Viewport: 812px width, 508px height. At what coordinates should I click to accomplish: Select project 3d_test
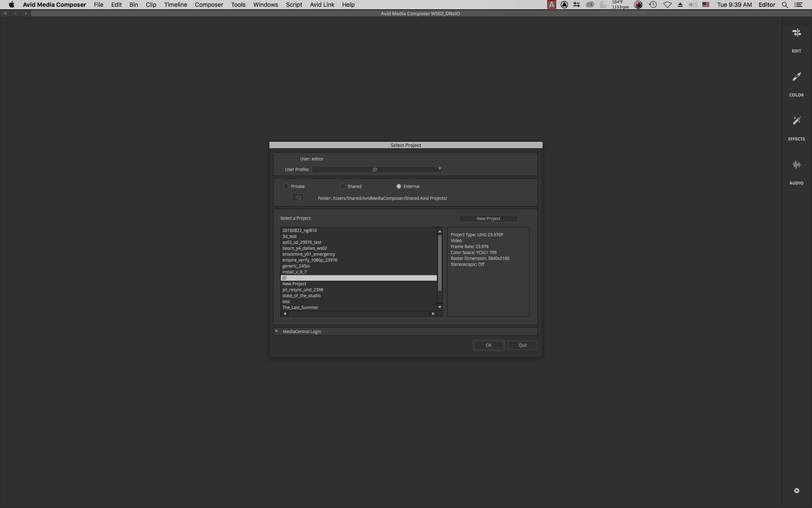[359, 236]
